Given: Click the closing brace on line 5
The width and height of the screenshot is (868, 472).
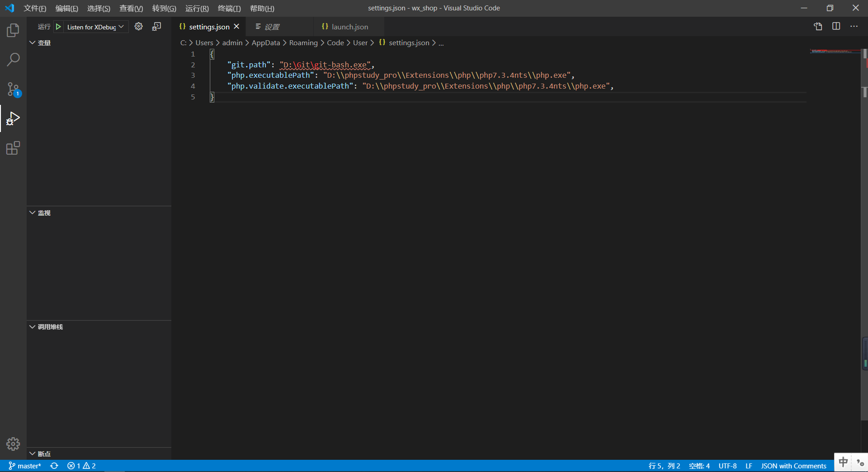Looking at the screenshot, I should pyautogui.click(x=212, y=97).
